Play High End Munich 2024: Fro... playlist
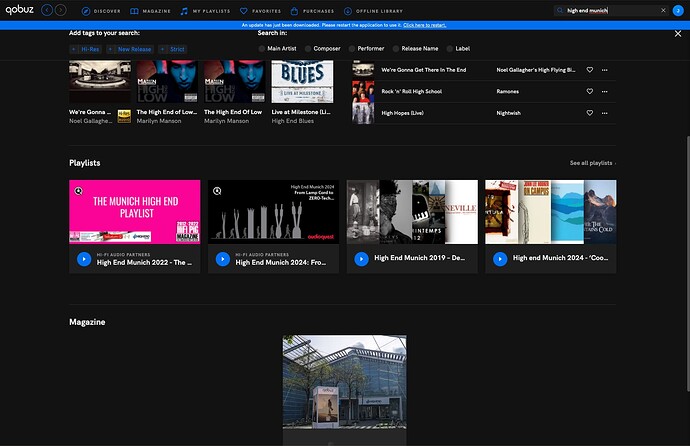 223,259
